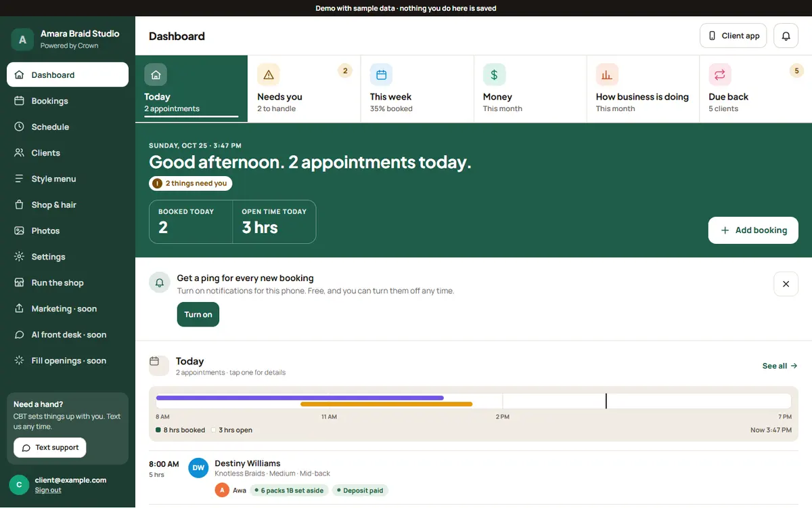The image size is (812, 508).
Task: Click the Photos image icon in sidebar
Action: point(19,231)
